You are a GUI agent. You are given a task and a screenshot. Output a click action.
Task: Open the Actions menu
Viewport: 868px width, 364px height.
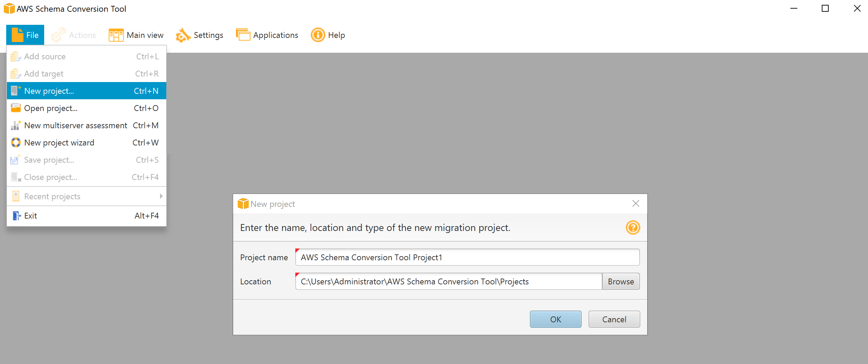point(73,35)
